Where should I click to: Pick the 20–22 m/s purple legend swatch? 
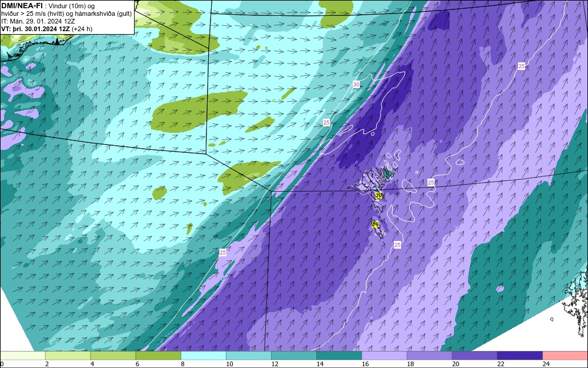(x=475, y=356)
